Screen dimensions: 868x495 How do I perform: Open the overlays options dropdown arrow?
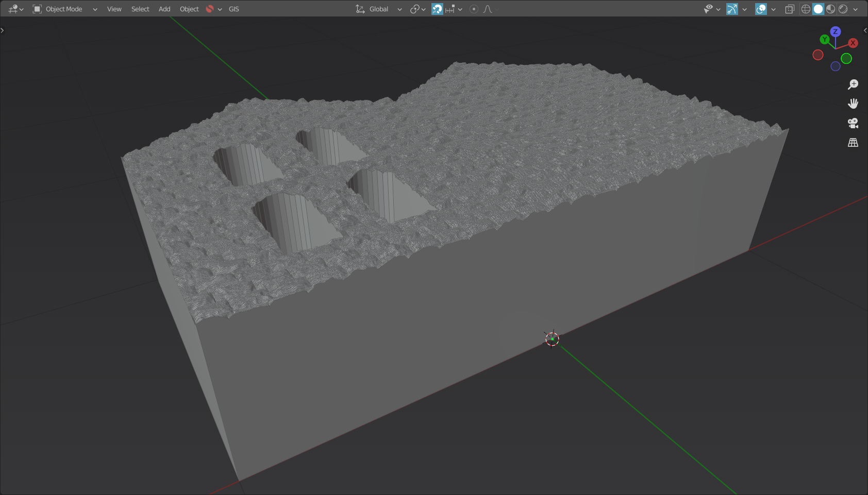point(773,9)
